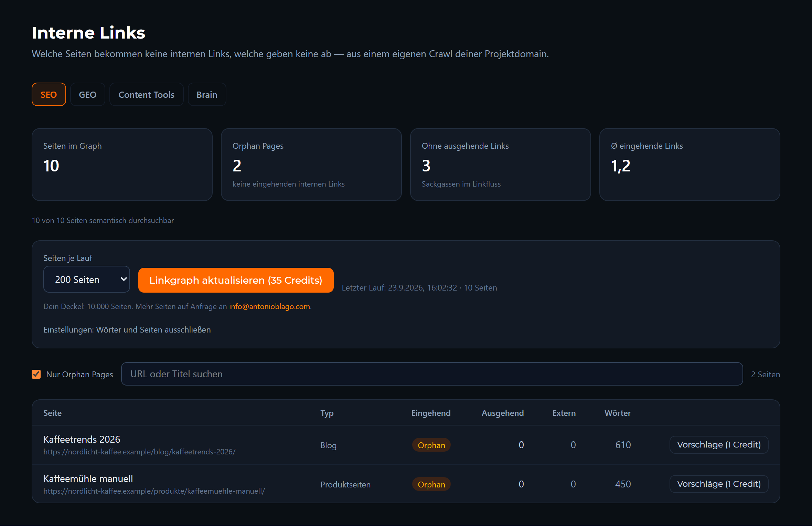The height and width of the screenshot is (526, 812).
Task: Click the Ohne ausgehende Links card
Action: (501, 165)
